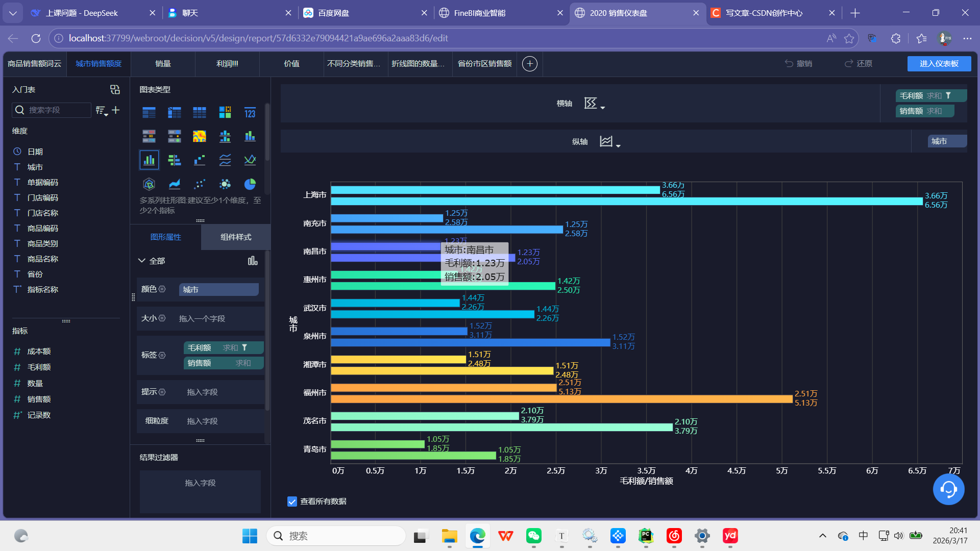Open the customer service chat bubble

pos(948,489)
